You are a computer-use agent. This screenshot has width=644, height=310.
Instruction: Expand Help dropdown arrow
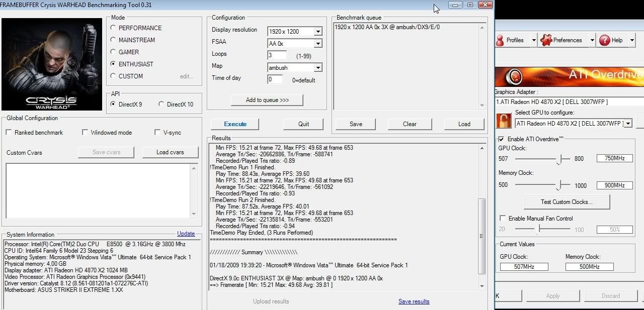pos(632,40)
